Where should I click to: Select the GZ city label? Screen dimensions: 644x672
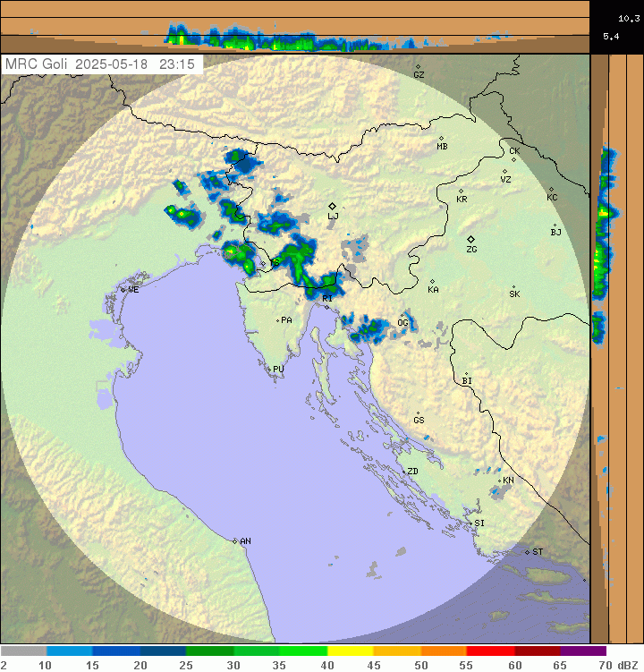click(419, 75)
